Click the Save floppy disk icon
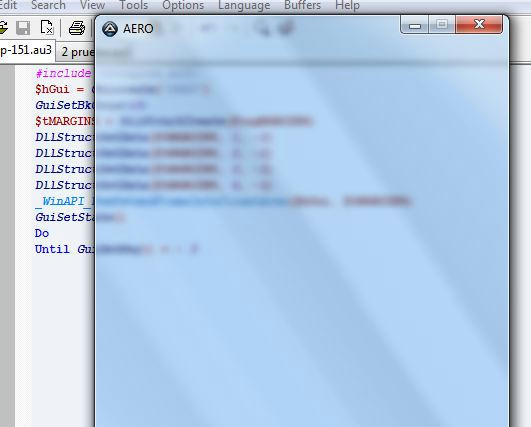The image size is (531, 427). (23, 28)
